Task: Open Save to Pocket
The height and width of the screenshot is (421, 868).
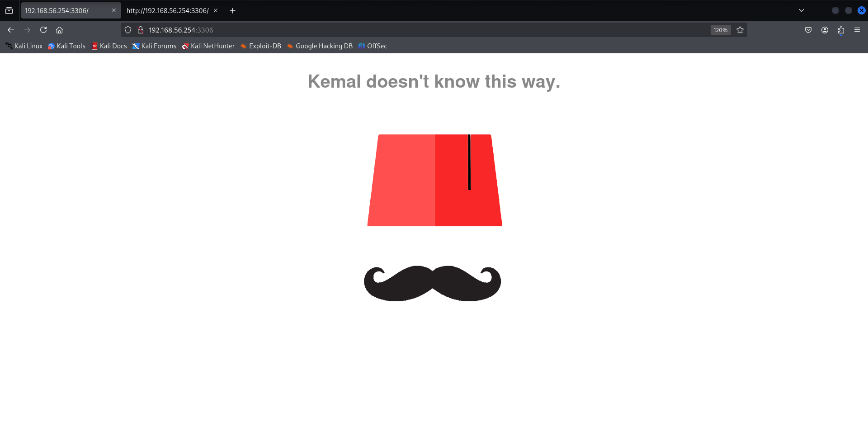Action: pyautogui.click(x=808, y=30)
